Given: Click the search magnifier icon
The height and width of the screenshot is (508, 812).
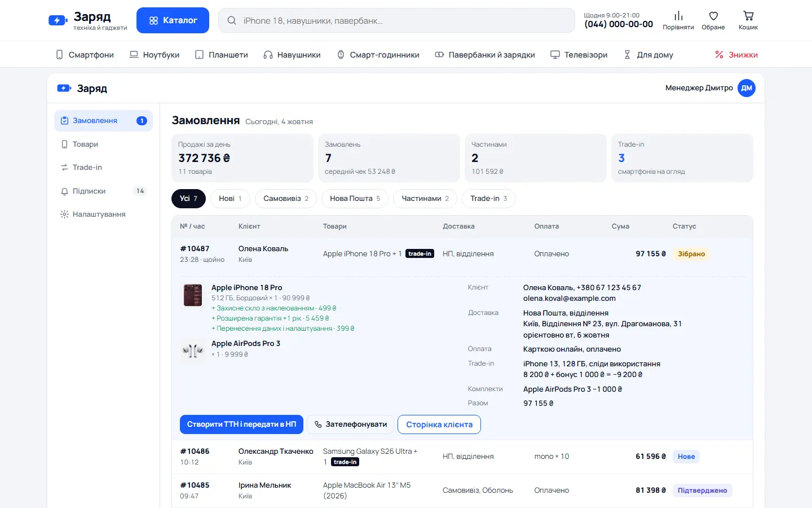Looking at the screenshot, I should click(232, 20).
